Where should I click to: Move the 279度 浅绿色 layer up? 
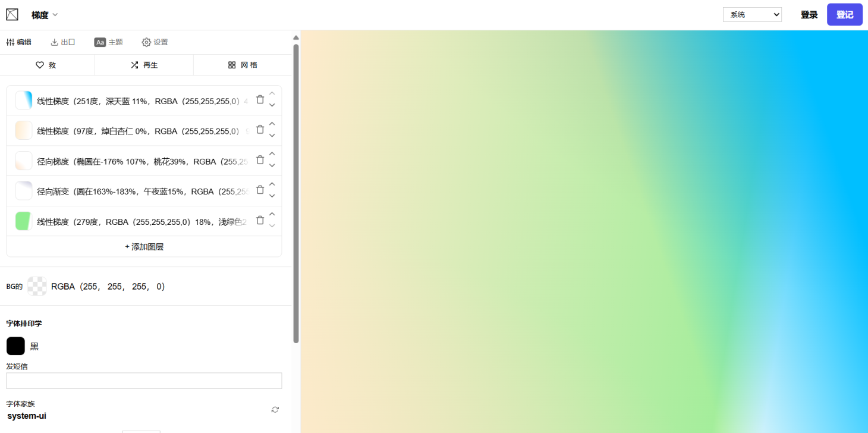(272, 214)
